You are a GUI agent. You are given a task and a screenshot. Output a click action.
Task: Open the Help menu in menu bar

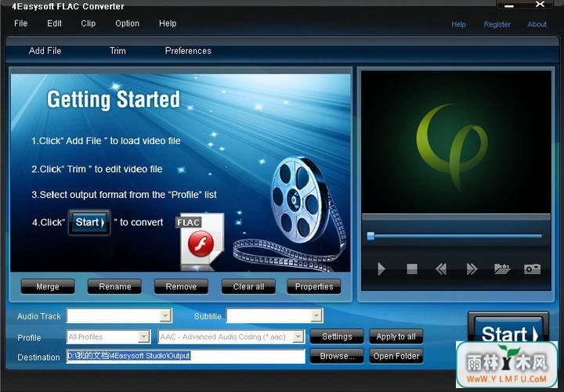tap(168, 23)
